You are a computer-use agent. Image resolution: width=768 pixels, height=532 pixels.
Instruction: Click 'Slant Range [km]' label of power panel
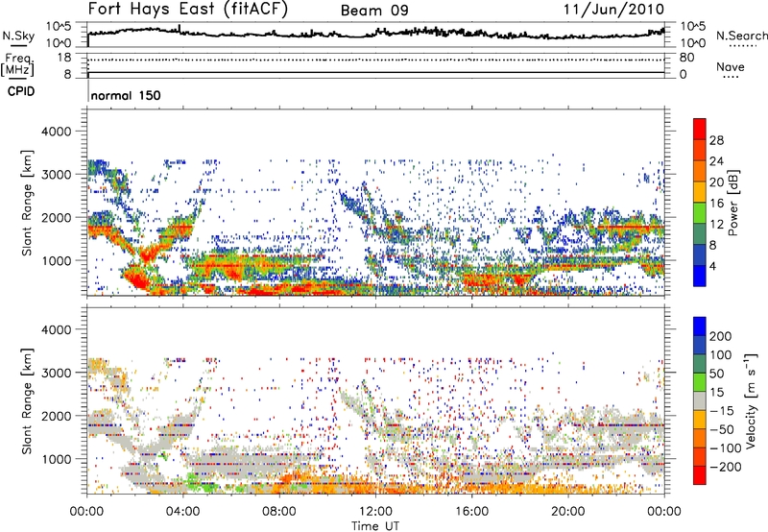coord(27,203)
